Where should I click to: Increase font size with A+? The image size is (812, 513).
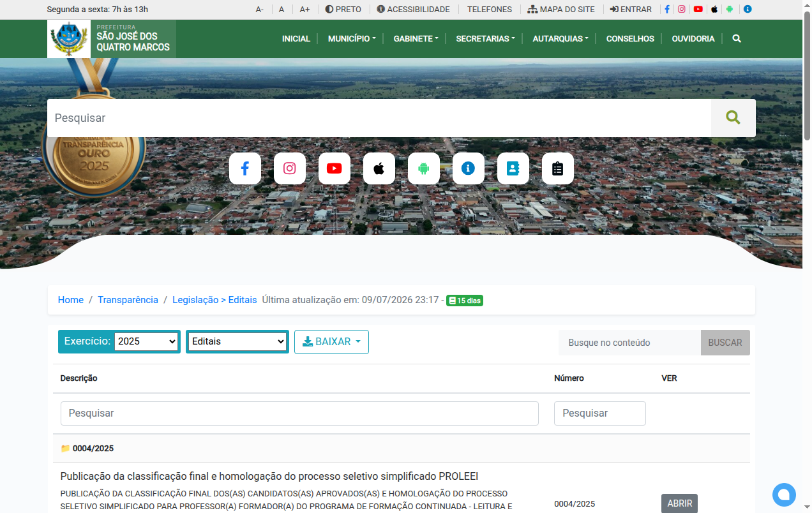click(305, 10)
